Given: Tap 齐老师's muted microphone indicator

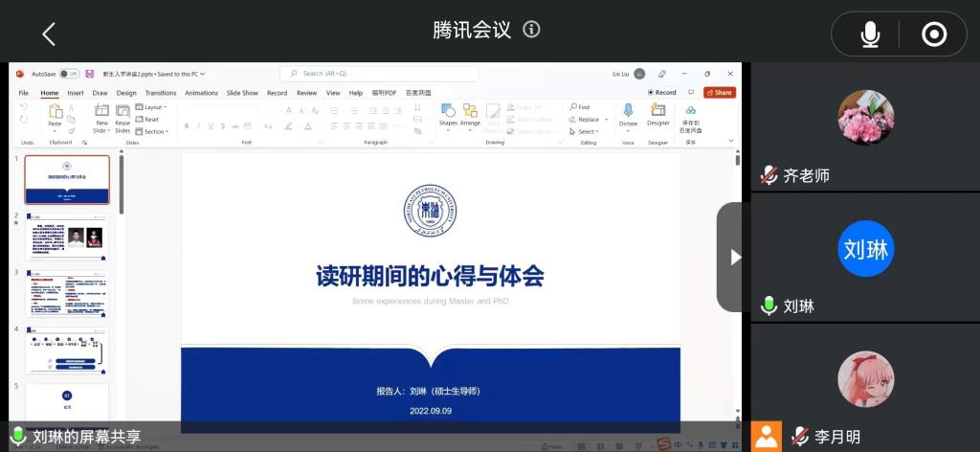Looking at the screenshot, I should coord(768,175).
